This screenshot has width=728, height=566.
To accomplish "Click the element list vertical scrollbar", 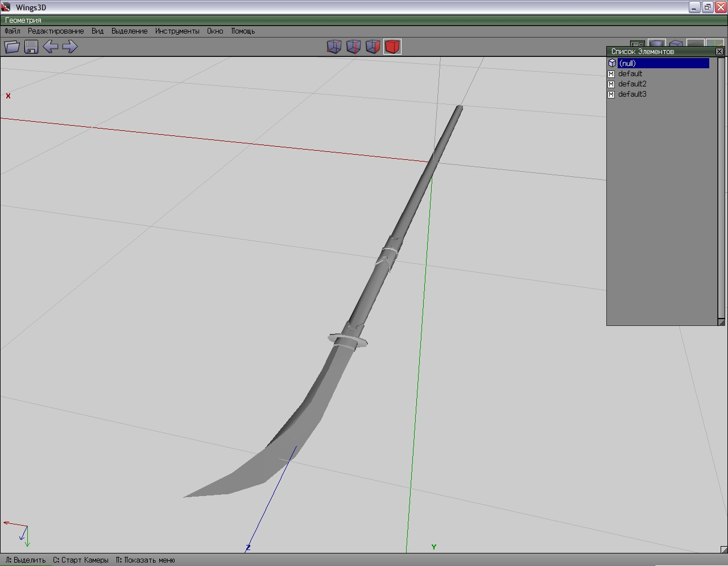I will coord(721,188).
